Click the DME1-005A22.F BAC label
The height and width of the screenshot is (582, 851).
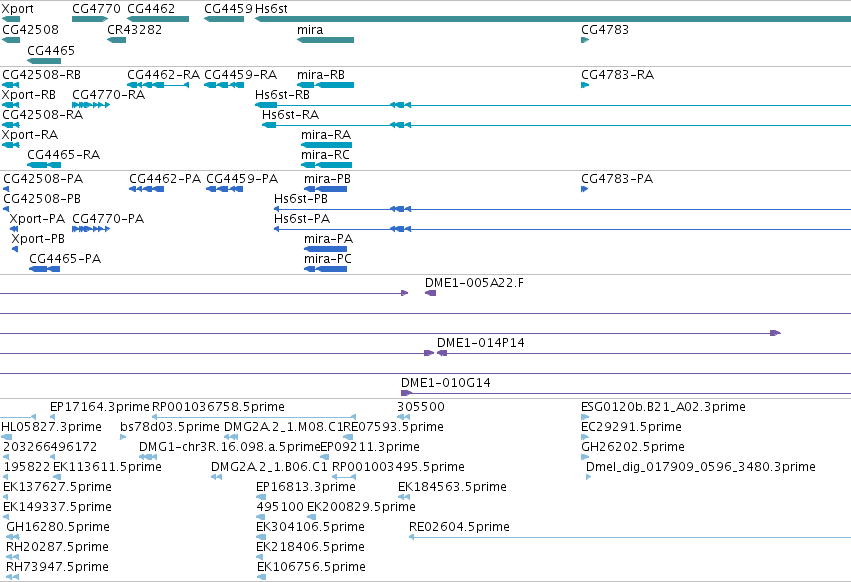point(474,283)
